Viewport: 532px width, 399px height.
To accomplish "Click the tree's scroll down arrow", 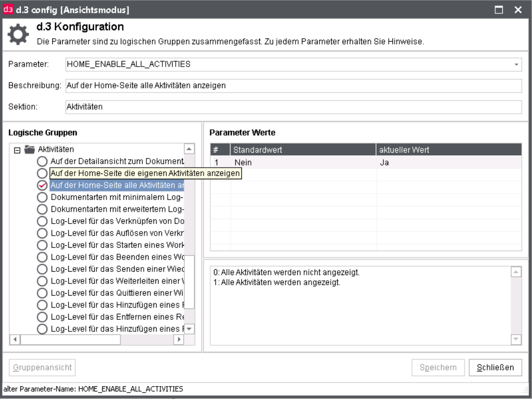I will pyautogui.click(x=189, y=329).
